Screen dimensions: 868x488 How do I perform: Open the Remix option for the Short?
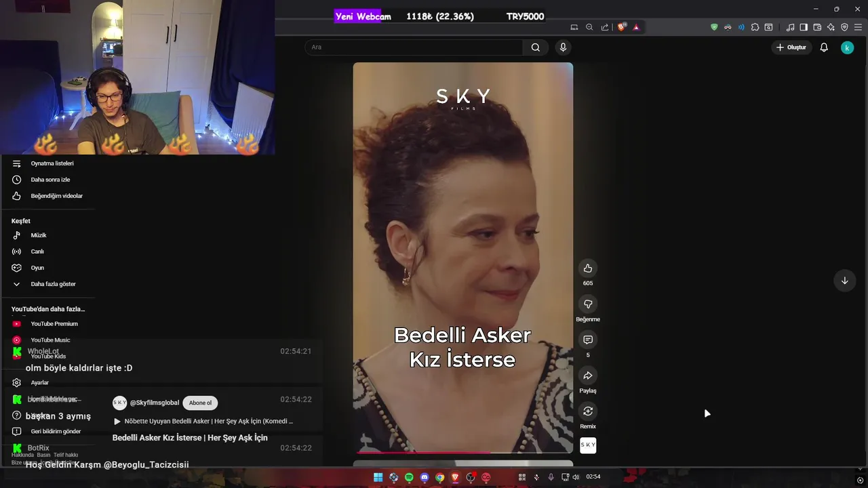(x=588, y=411)
